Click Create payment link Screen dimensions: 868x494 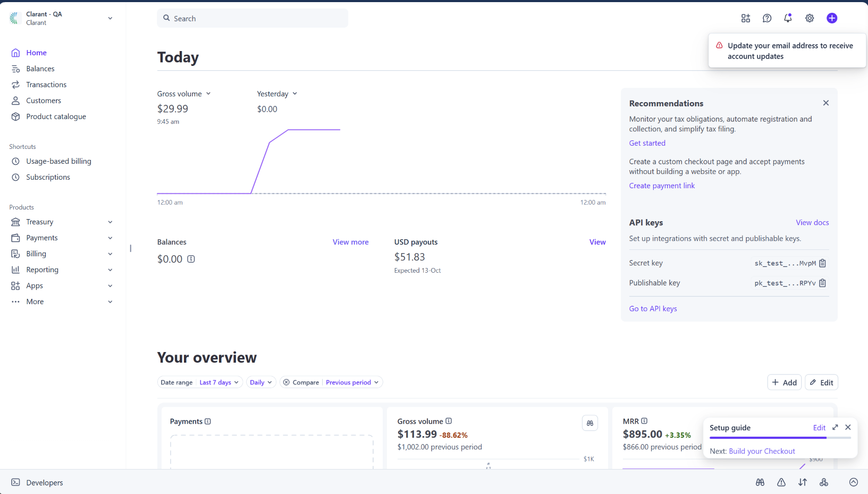(x=662, y=186)
